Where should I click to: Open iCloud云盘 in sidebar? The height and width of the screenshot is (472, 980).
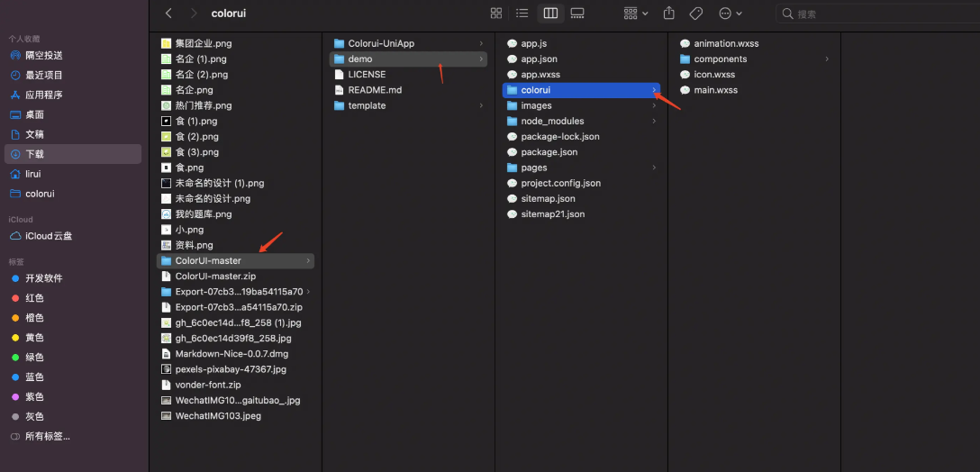[74, 236]
